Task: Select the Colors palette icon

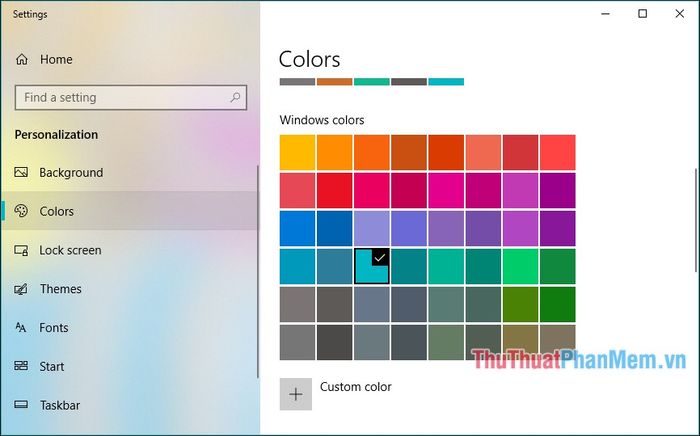Action: (x=21, y=211)
